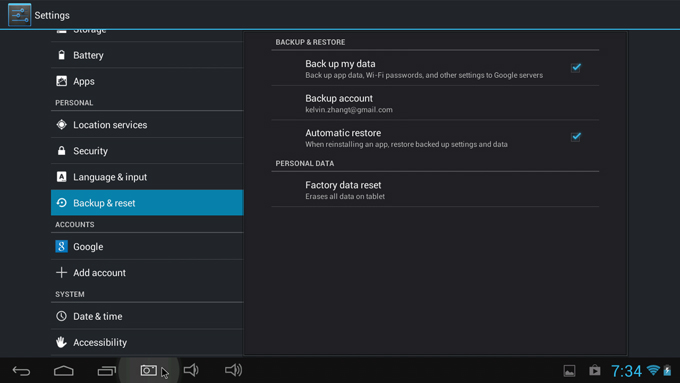The image size is (680, 383).
Task: Tap the Settings title text
Action: [x=52, y=16]
